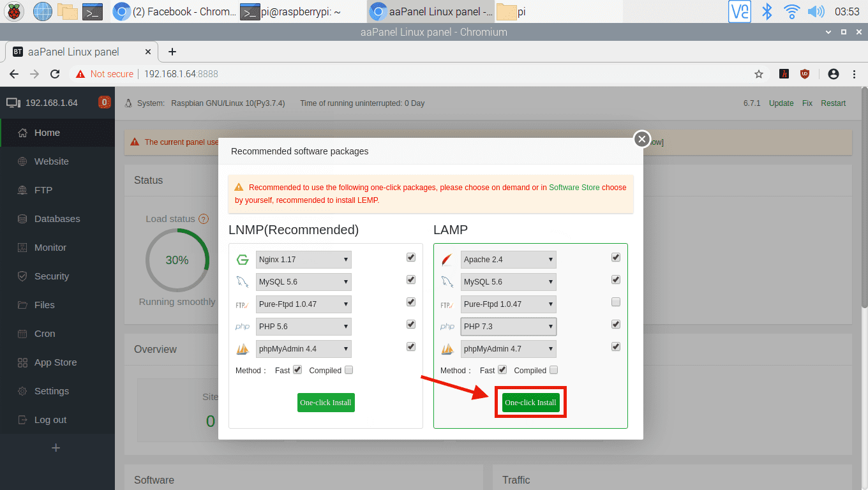Expand the Apache 2.4 version dropdown
Viewport: 868px width, 490px height.
508,260
